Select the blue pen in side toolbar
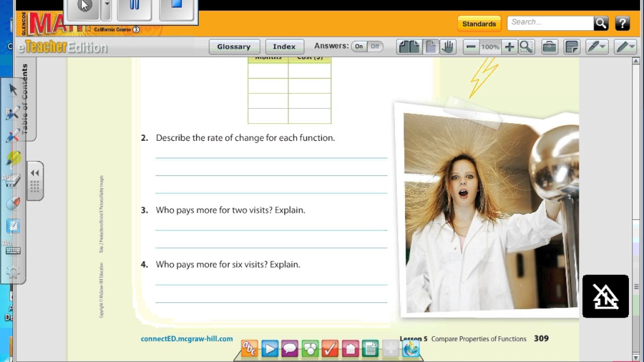Viewport: 644px width, 362px height. (13, 113)
